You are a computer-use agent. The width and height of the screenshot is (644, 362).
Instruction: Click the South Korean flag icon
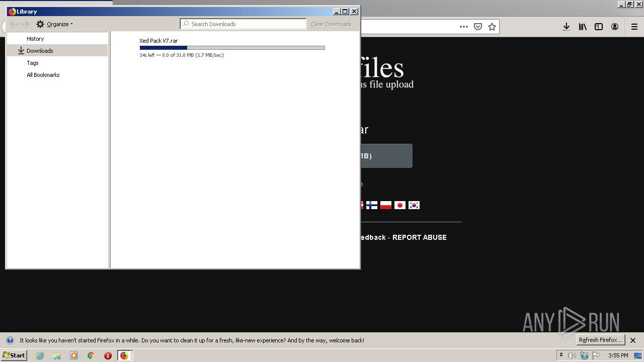tap(414, 205)
